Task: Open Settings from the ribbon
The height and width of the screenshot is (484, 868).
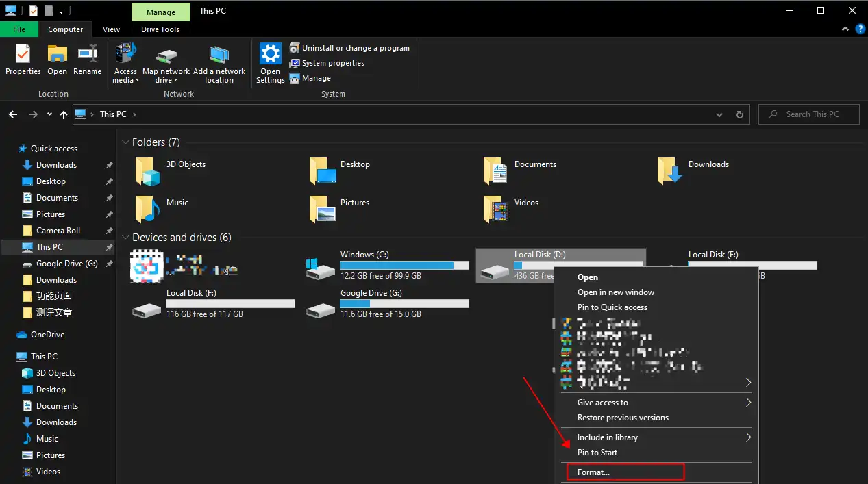Action: pyautogui.click(x=271, y=64)
